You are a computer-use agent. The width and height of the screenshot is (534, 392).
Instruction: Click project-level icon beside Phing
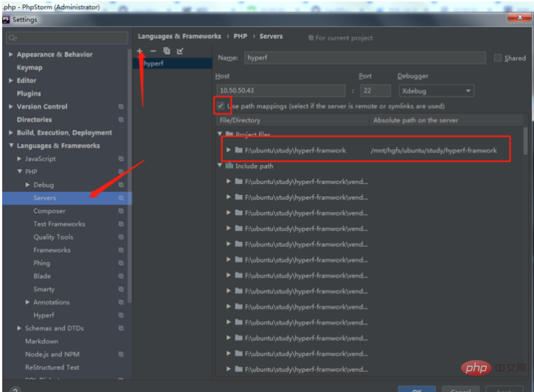point(121,263)
